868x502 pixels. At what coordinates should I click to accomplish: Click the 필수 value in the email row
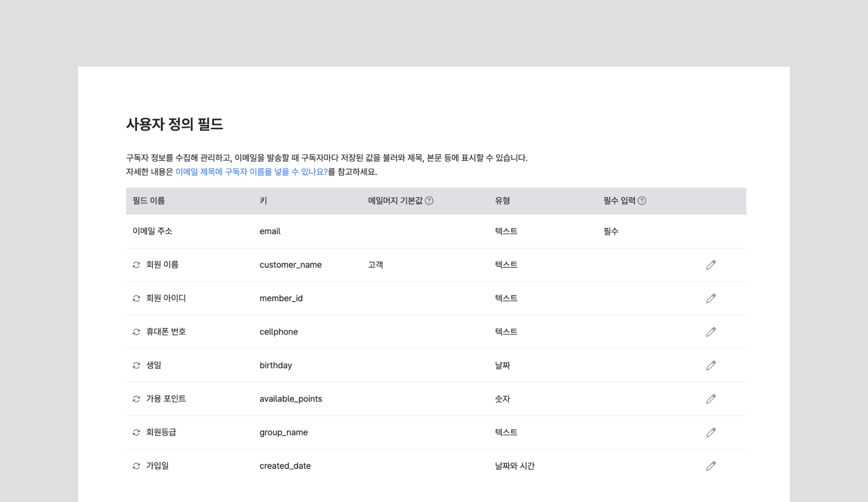(x=611, y=231)
